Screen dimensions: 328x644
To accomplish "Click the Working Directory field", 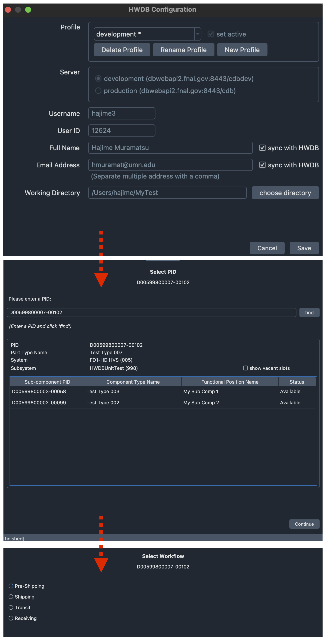I will pyautogui.click(x=167, y=193).
